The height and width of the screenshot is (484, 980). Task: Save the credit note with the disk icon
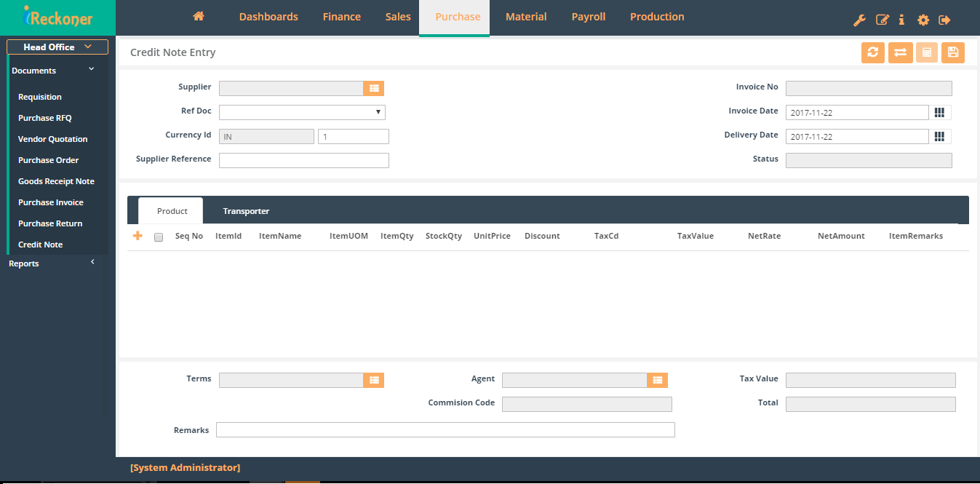953,52
